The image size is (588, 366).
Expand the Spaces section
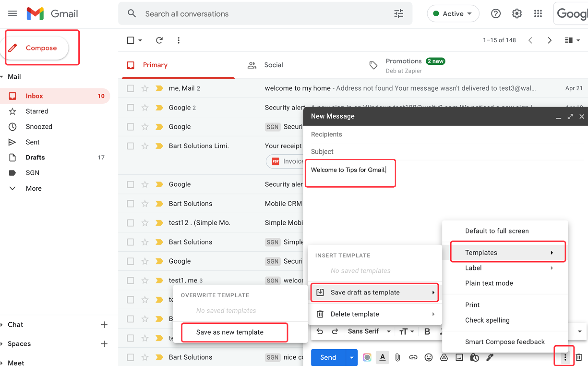(2, 344)
